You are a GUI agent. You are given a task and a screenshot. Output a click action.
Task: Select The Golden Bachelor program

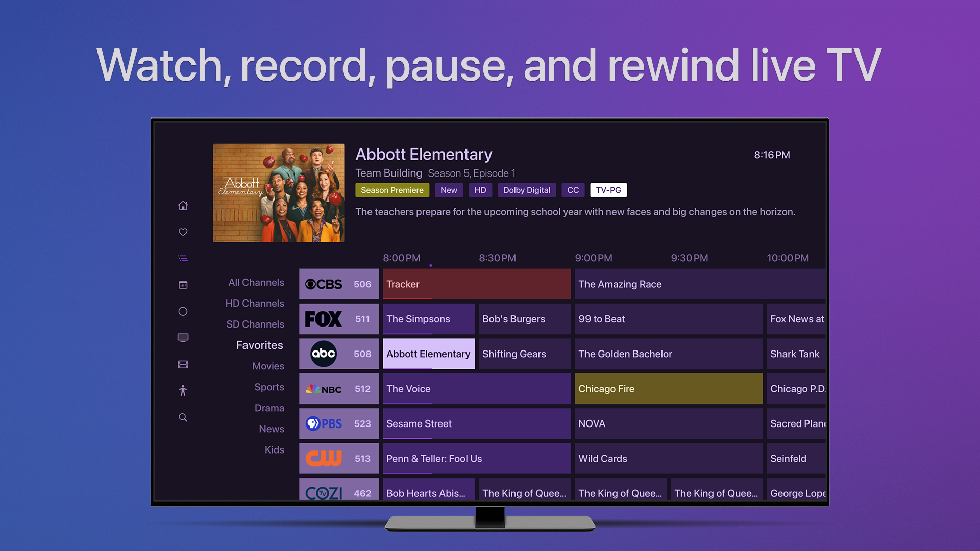tap(669, 354)
